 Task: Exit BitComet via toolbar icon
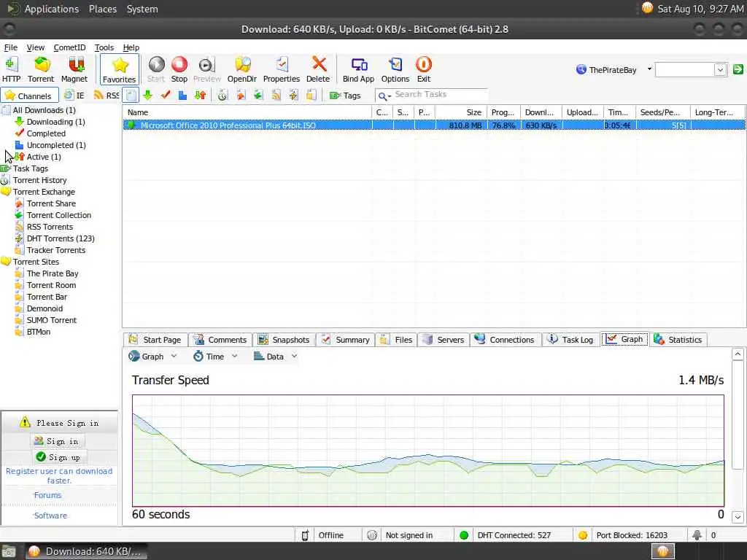coord(424,69)
